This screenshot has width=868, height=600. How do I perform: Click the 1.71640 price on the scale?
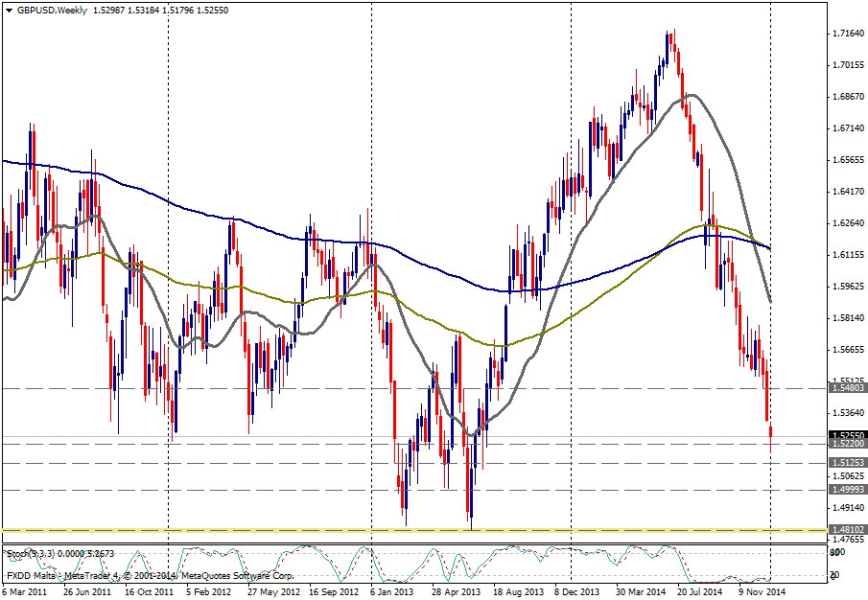pos(848,34)
